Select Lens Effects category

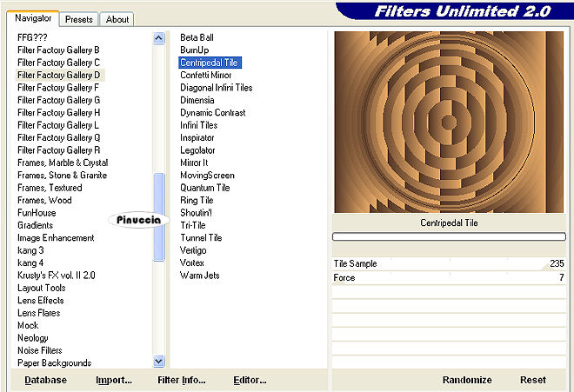41,301
